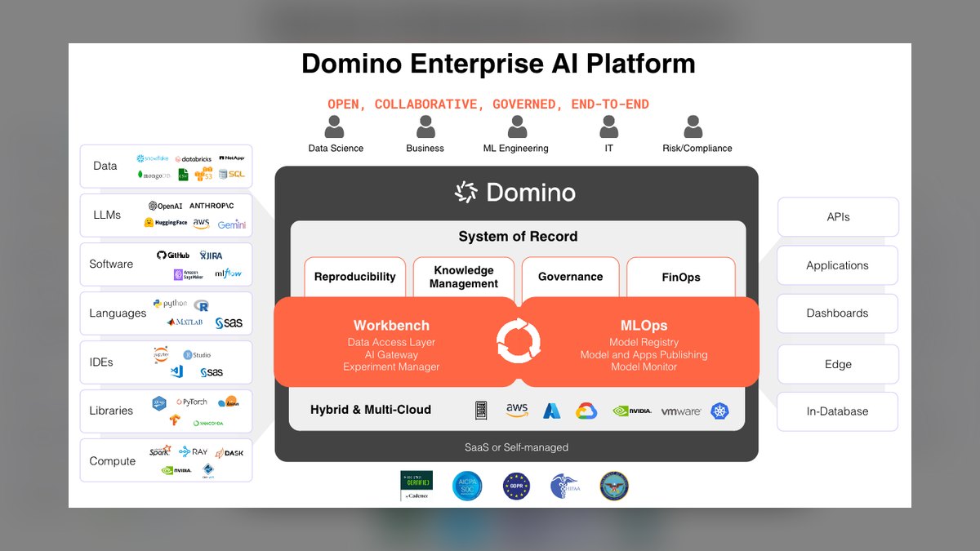Click the OpenAI logo
This screenshot has height=551, width=980.
(166, 207)
